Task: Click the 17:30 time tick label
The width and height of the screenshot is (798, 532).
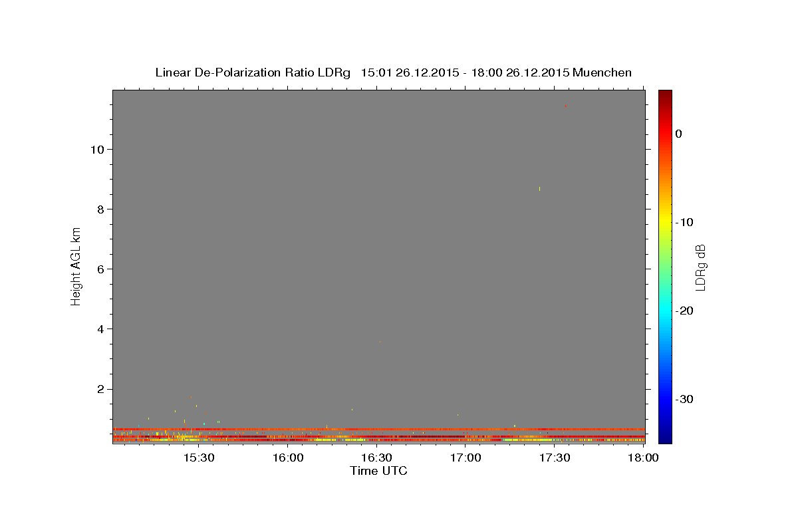Action: click(555, 458)
